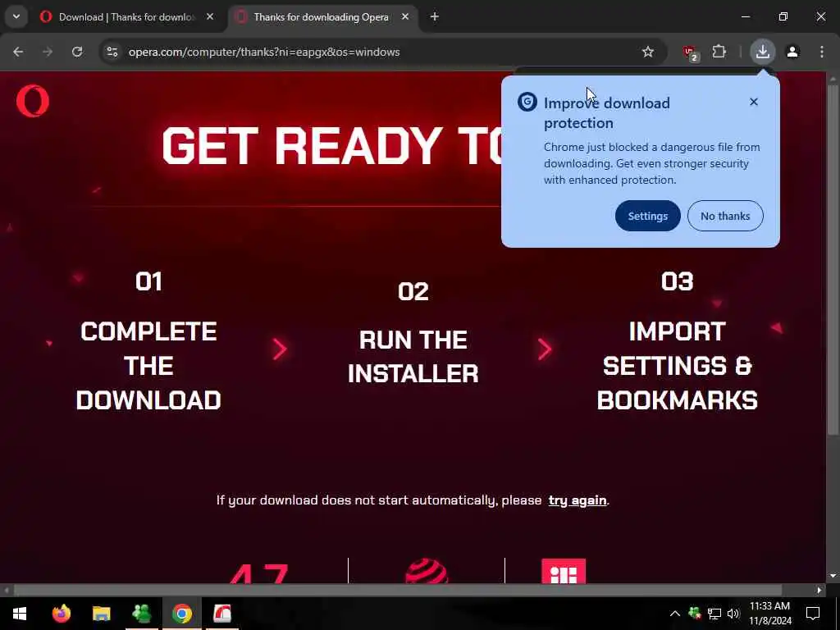Open the uBlock Origin extension icon
840x630 pixels.
[x=690, y=52]
